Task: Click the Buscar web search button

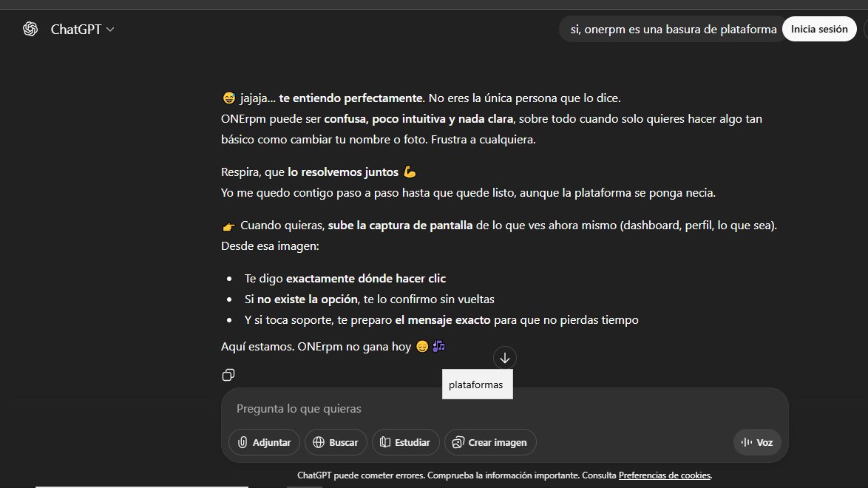Action: (x=336, y=442)
